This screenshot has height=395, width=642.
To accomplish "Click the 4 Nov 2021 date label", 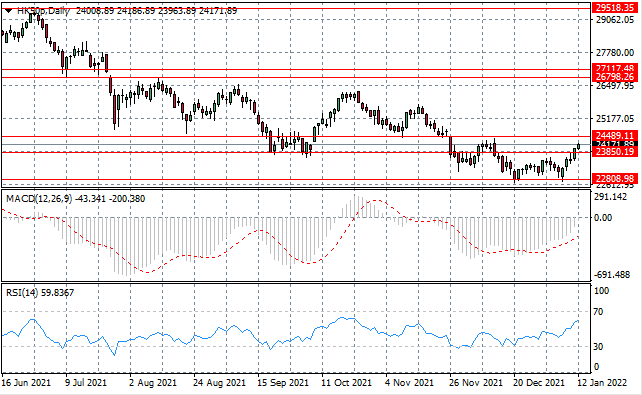I will coord(409,383).
